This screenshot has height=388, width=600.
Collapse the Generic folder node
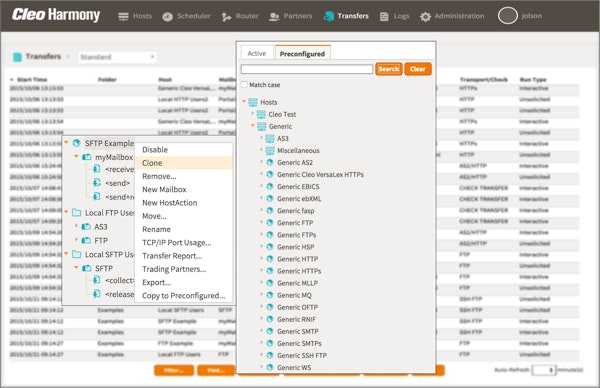(x=253, y=126)
